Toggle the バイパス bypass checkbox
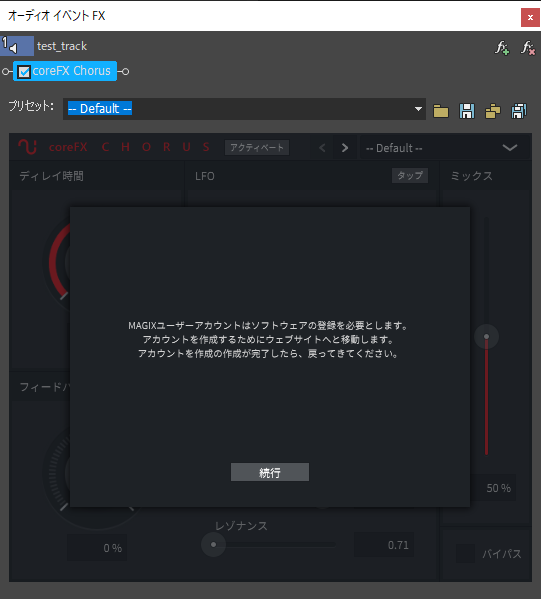Viewport: 541px width, 599px height. pyautogui.click(x=465, y=554)
